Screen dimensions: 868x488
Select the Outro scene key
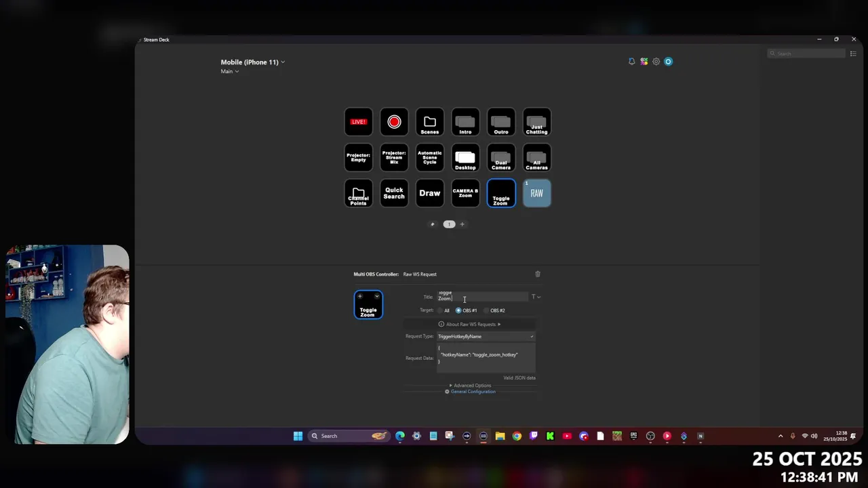(501, 122)
